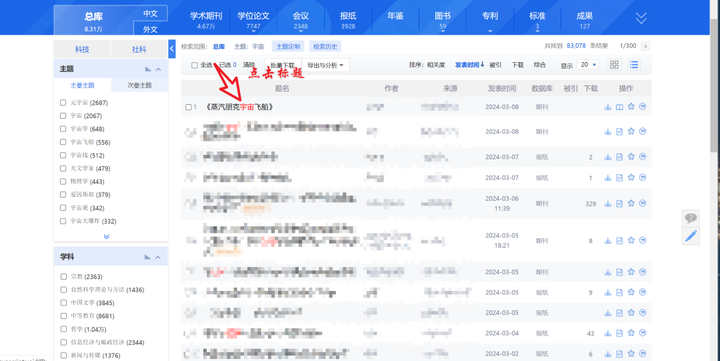
Task: Download the 2024-03-05 18:21 article
Action: click(608, 241)
